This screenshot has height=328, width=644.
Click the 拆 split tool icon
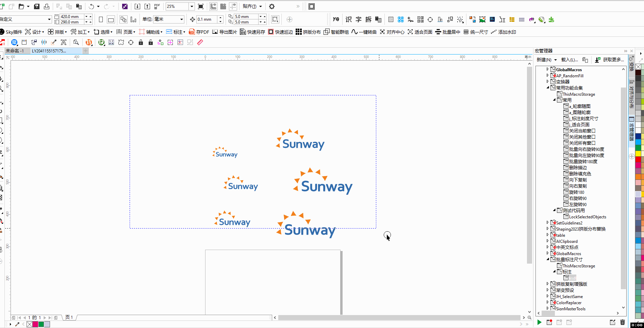368,19
